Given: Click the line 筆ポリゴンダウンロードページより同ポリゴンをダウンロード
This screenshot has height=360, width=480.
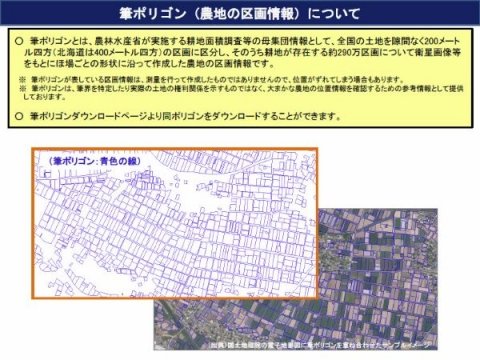Looking at the screenshot, I should point(178,116).
